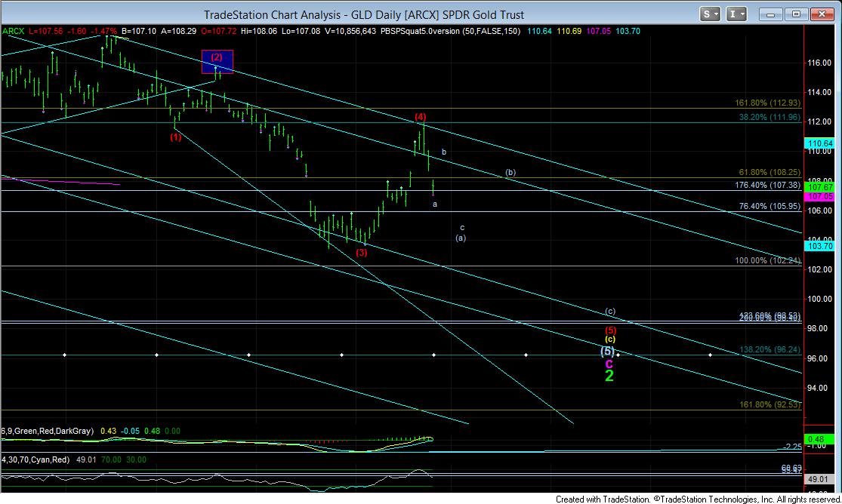
Task: Select the yellow (c) wave label
Action: pos(610,340)
